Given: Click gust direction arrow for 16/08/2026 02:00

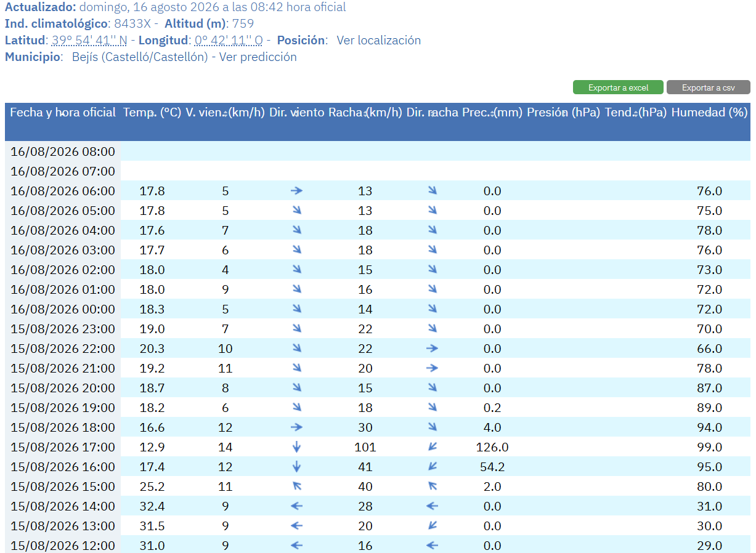Looking at the screenshot, I should click(x=432, y=270).
